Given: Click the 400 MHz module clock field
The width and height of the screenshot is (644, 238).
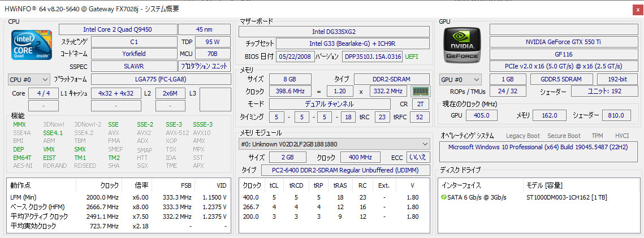Looking at the screenshot, I should pos(360,157).
